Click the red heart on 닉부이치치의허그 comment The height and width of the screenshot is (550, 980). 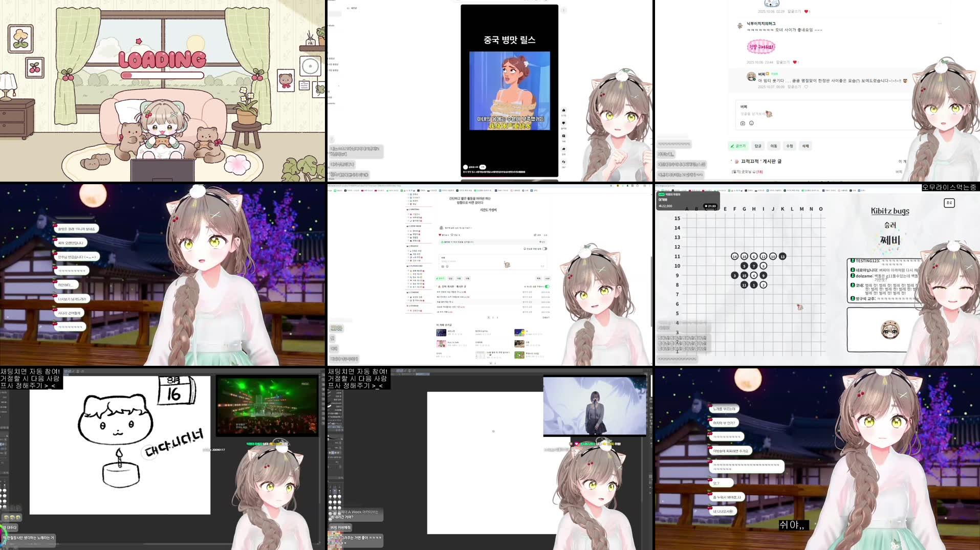(795, 62)
